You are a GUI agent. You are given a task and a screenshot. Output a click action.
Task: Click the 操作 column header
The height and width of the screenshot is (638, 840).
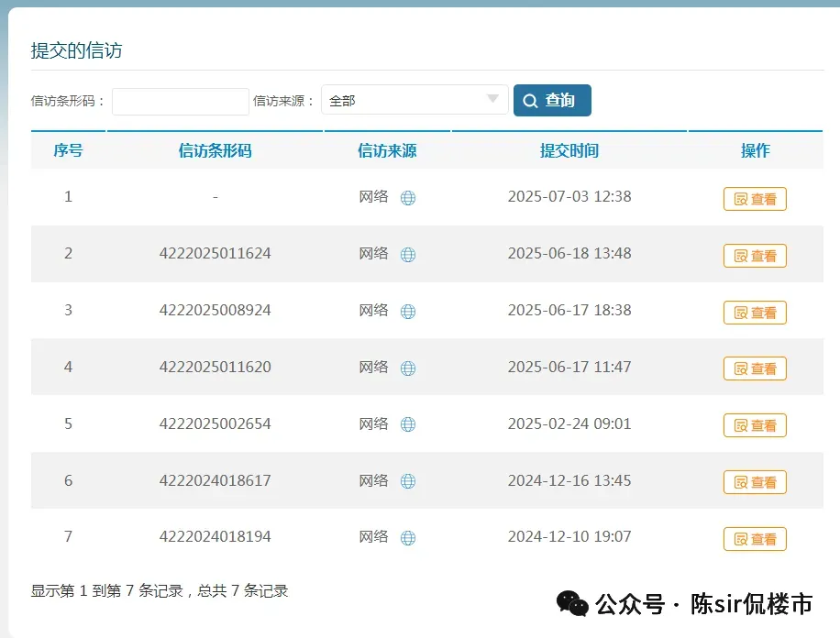click(756, 150)
